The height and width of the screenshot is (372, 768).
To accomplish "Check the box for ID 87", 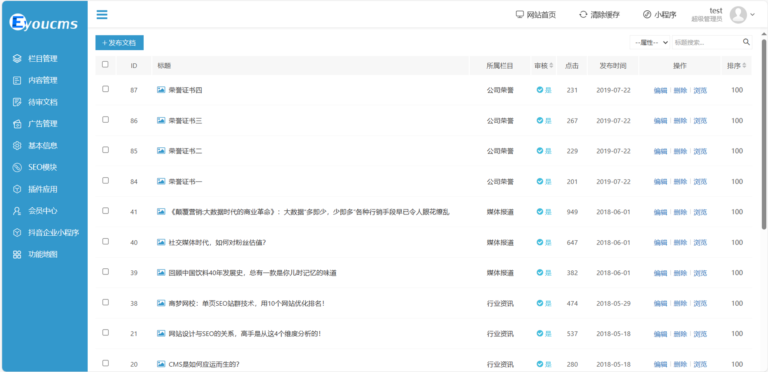I will tap(105, 89).
